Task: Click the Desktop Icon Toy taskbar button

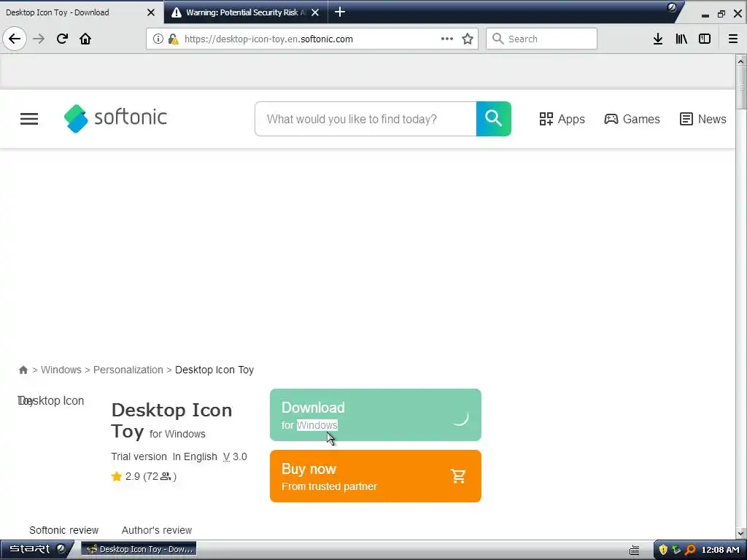Action: coord(139,549)
